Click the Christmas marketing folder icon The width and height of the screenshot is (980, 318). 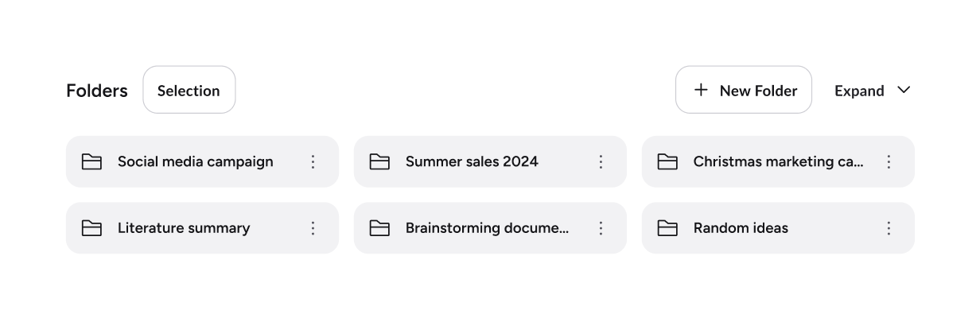pos(667,162)
